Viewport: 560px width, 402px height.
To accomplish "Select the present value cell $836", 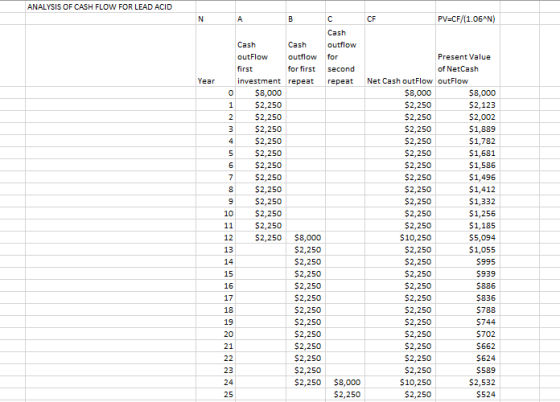I will [x=468, y=298].
